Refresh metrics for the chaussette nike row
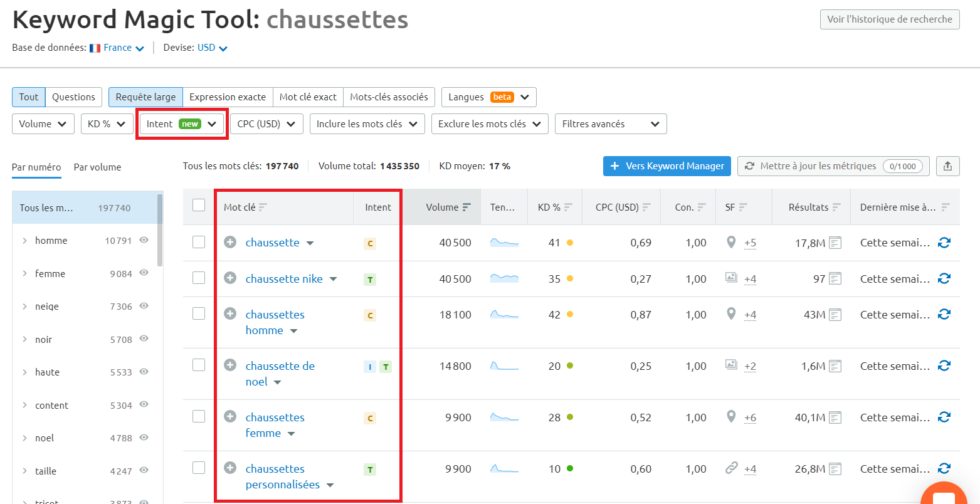 click(x=944, y=278)
